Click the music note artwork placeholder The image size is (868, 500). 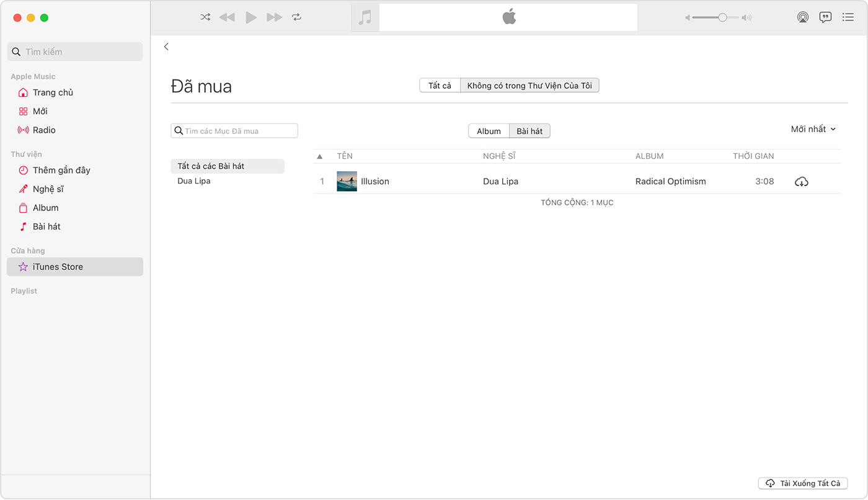click(x=365, y=17)
